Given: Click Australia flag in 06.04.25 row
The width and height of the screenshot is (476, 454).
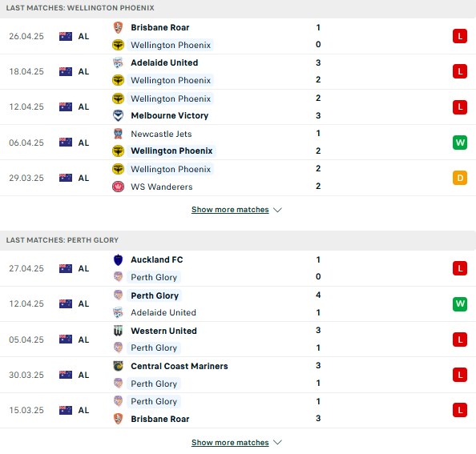Looking at the screenshot, I should pos(66,143).
